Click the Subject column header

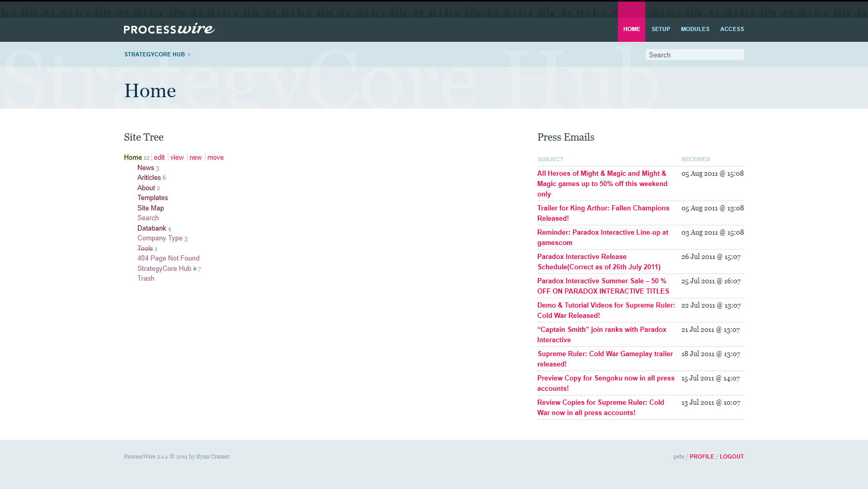(550, 160)
